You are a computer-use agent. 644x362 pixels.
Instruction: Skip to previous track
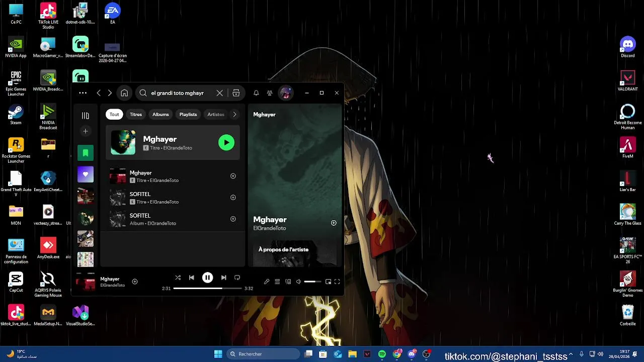(192, 278)
